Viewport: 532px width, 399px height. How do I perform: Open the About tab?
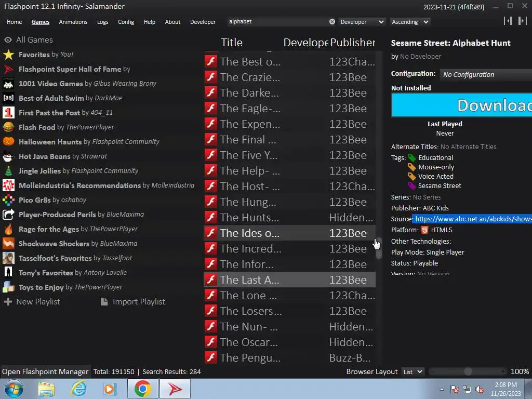tap(172, 22)
